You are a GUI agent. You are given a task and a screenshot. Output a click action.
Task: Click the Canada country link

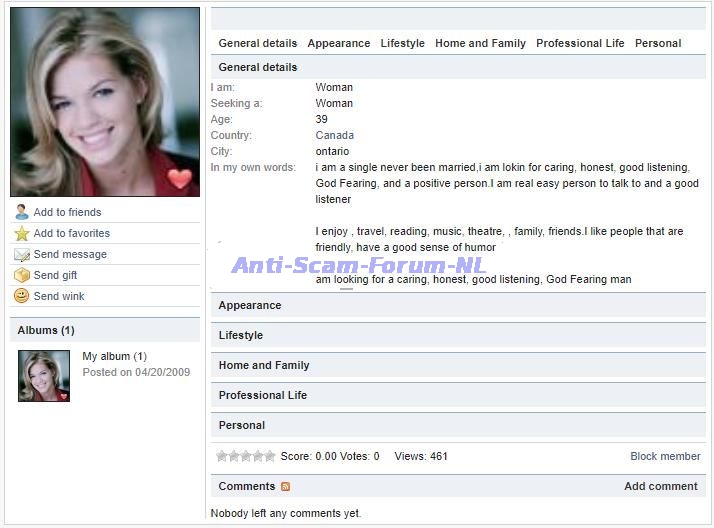click(334, 135)
